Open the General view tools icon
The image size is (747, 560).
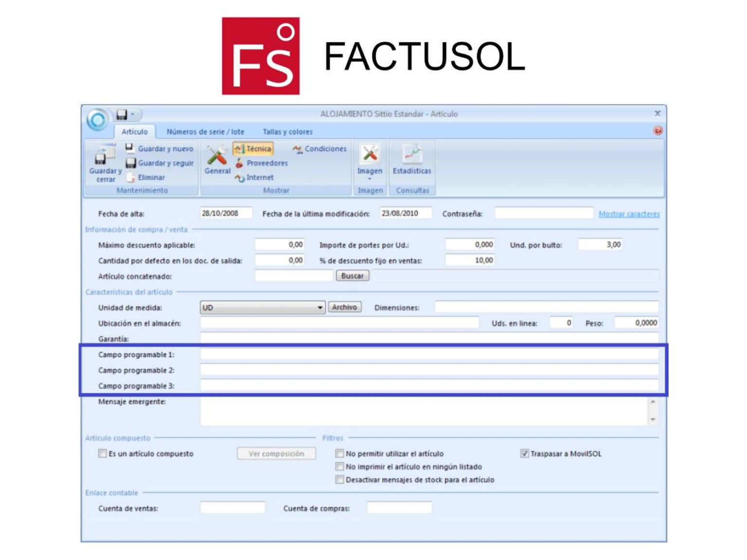(217, 156)
